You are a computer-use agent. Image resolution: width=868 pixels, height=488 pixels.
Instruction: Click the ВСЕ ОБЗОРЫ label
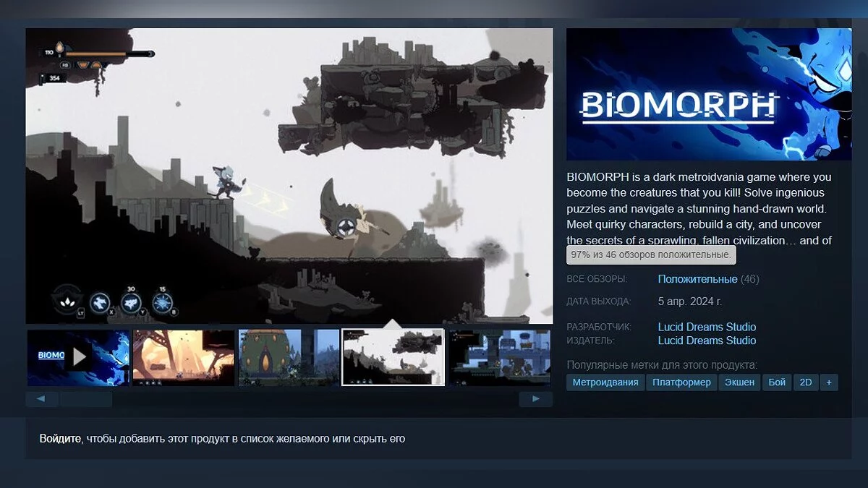(597, 279)
